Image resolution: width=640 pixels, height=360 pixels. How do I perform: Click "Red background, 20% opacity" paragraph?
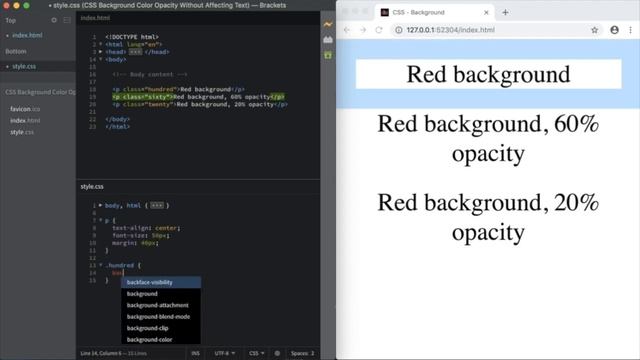pos(488,217)
